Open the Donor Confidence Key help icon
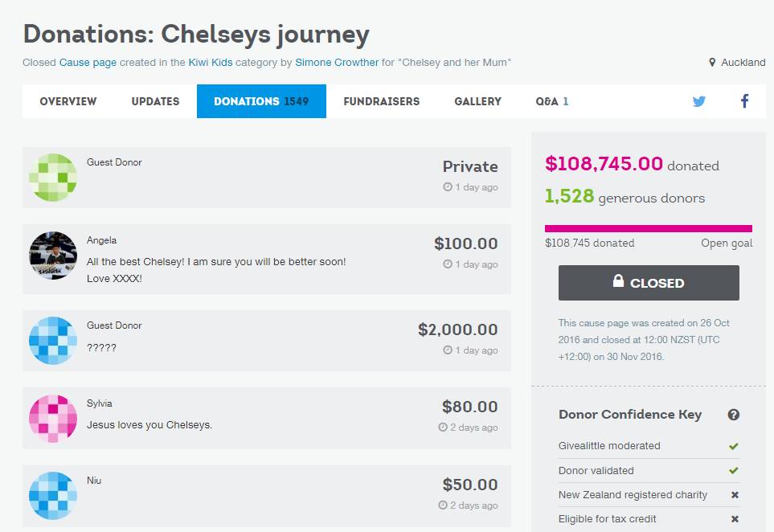This screenshot has width=774, height=532. (x=734, y=415)
